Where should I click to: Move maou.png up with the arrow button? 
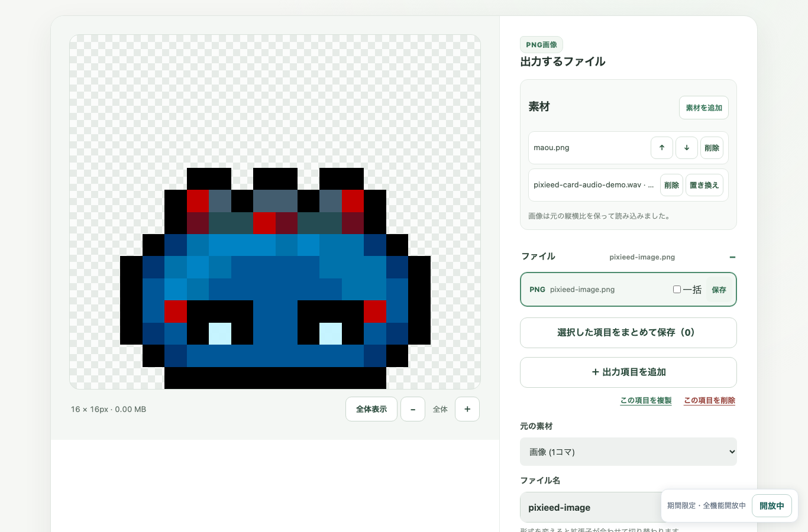coord(662,148)
